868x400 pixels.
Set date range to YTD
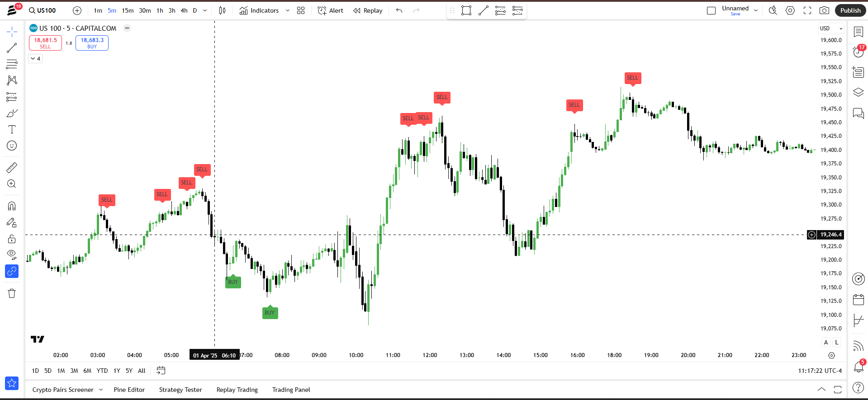click(x=102, y=371)
